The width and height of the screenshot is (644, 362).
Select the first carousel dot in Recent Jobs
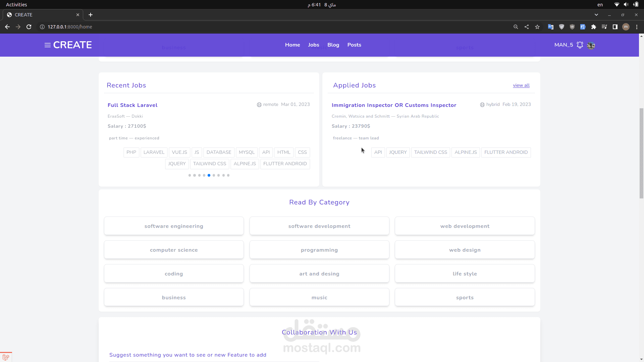coord(190,175)
